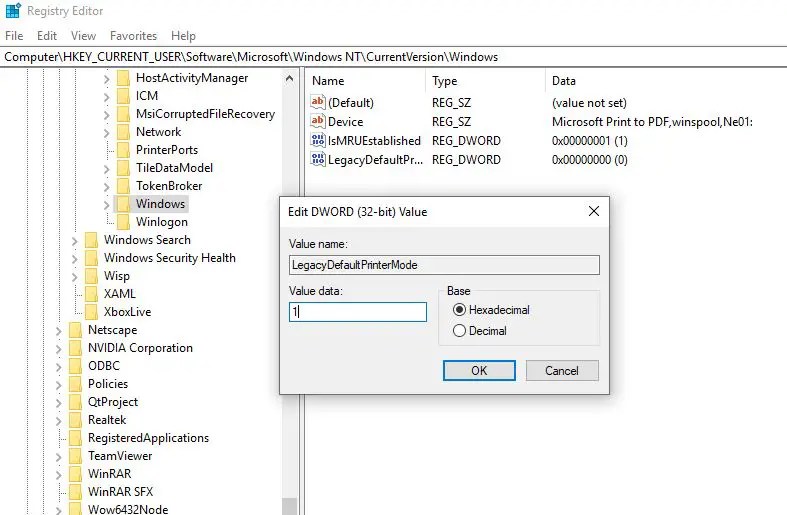Viewport: 787px width, 515px height.
Task: Click the Windows Search folder icon
Action: pyautogui.click(x=91, y=240)
